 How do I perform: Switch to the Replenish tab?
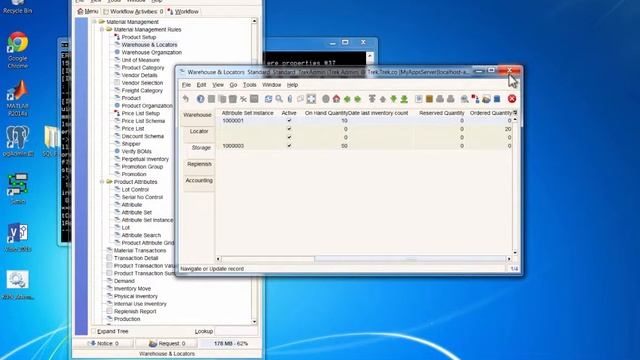[x=199, y=164]
